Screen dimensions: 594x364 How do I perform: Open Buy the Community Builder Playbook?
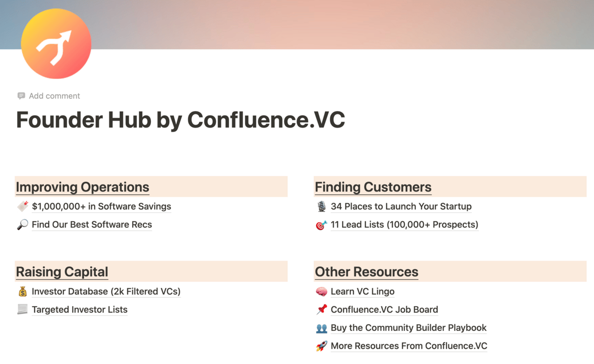pos(408,328)
